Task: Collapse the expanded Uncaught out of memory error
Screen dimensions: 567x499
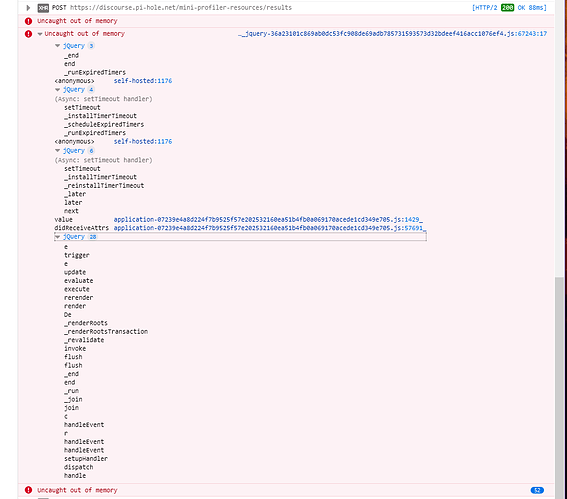Action: pyautogui.click(x=40, y=34)
